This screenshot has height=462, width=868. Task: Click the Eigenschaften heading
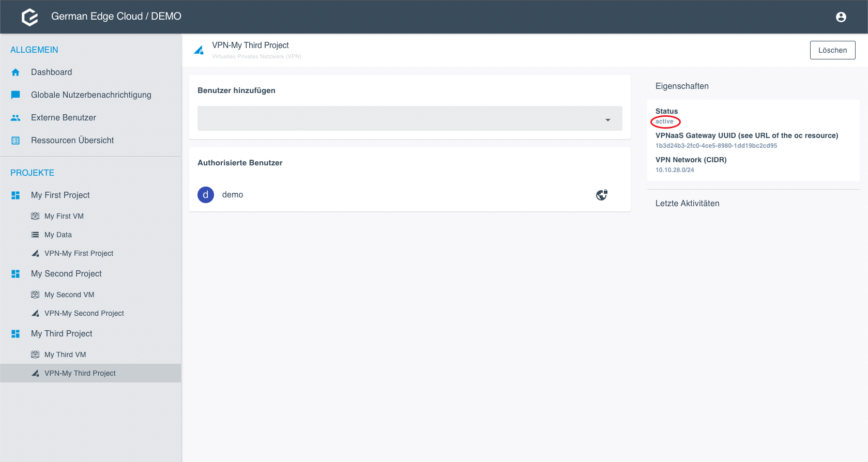point(682,86)
